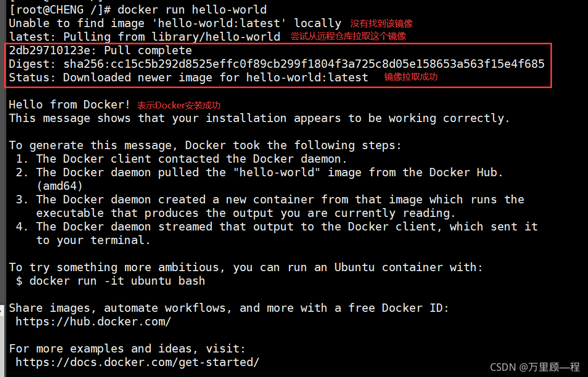Click step 1 'Docker client contacted' line
Image resolution: width=588 pixels, height=377 pixels.
click(182, 159)
